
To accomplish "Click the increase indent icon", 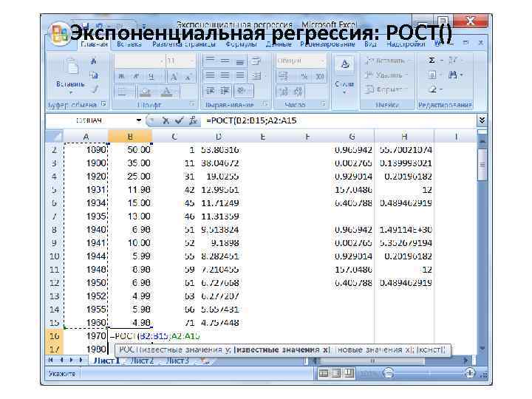I will [x=225, y=91].
